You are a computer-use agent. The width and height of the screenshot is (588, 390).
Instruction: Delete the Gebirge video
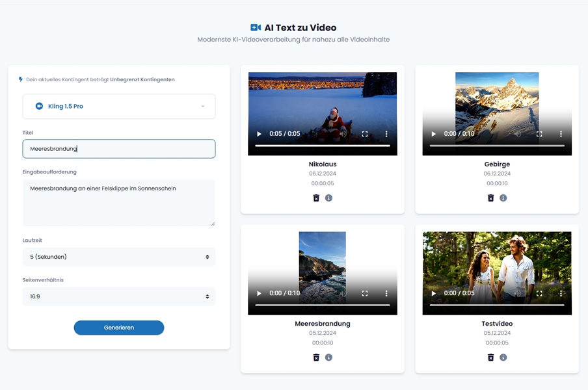coord(490,198)
